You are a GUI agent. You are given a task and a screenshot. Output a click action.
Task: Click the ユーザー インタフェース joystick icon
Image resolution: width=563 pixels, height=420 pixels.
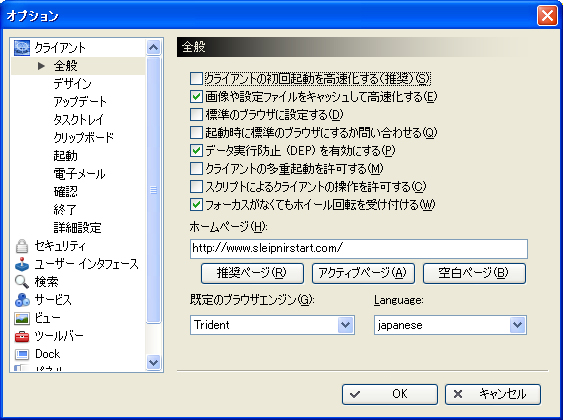[22, 264]
